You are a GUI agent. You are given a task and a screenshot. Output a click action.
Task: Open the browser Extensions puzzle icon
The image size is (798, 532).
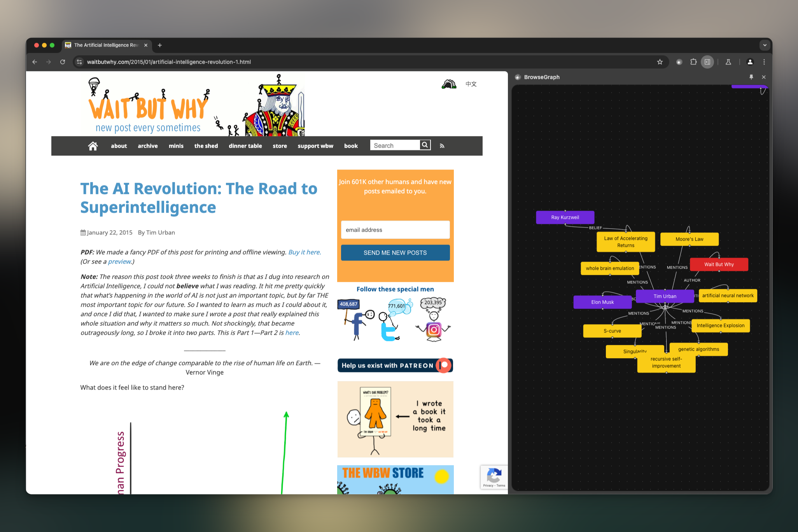point(693,62)
